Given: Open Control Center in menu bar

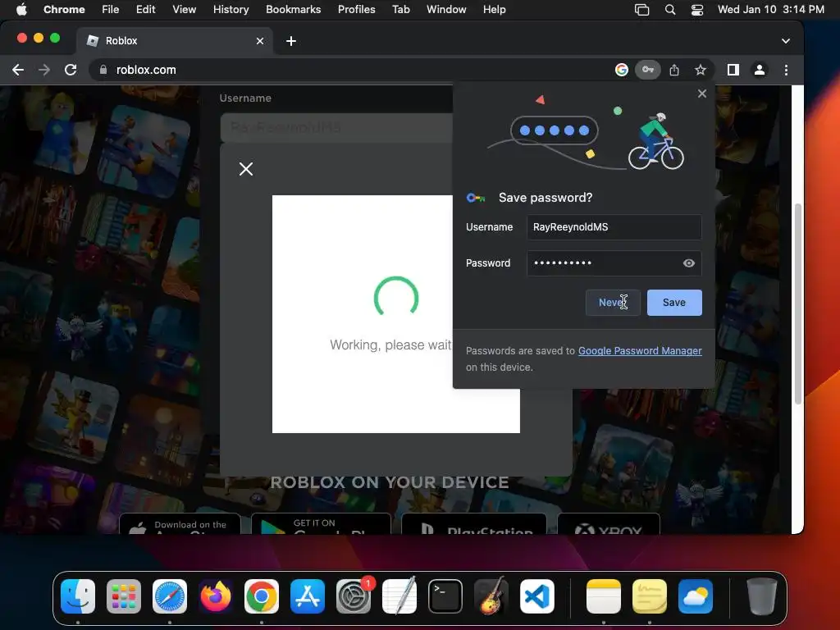Looking at the screenshot, I should click(x=697, y=9).
